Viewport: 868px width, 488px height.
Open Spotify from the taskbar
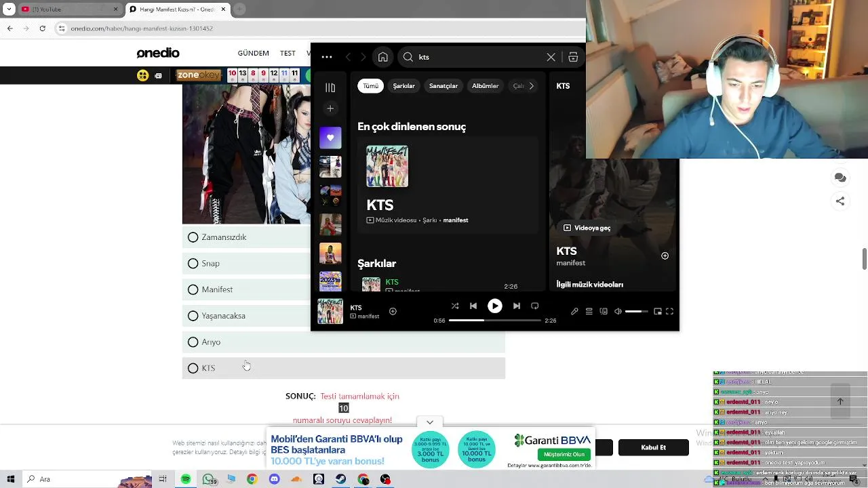[186, 479]
